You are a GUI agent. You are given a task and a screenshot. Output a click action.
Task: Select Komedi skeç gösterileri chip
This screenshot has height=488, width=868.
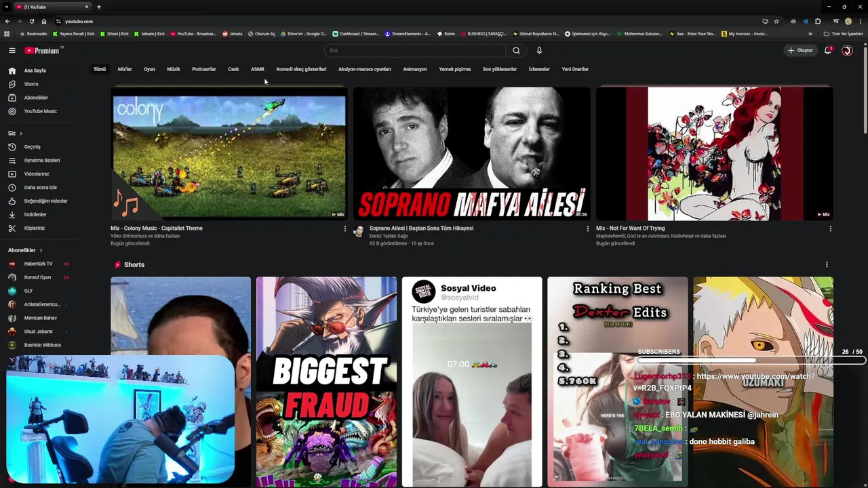coord(301,69)
